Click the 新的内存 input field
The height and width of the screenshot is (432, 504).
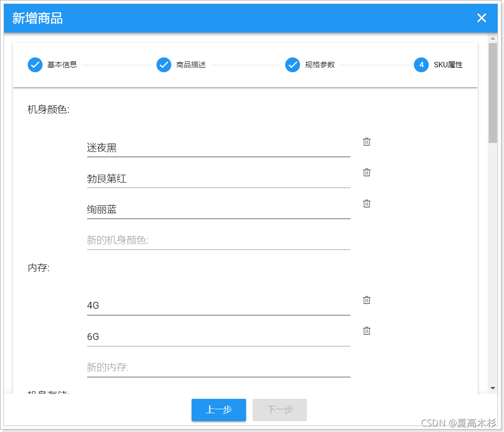click(218, 367)
